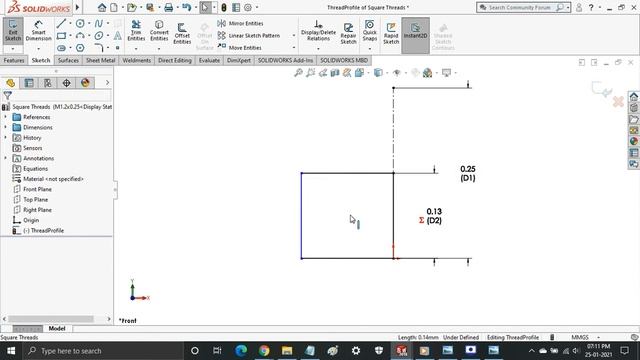Click the Rebuild traffic-light icon
Image resolution: width=640 pixels, height=360 pixels.
pos(224,7)
